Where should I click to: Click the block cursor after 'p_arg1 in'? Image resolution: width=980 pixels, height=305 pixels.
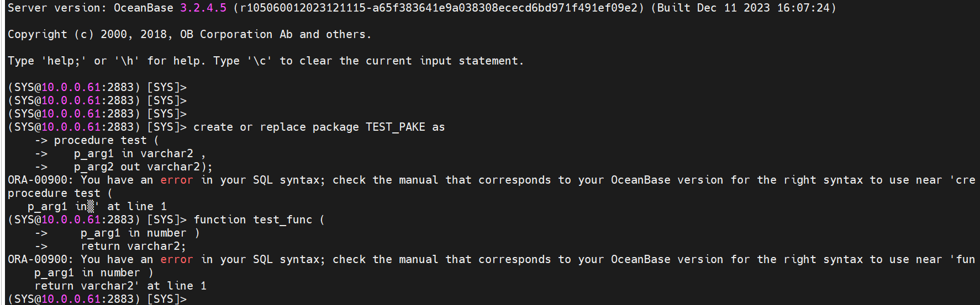pos(91,206)
